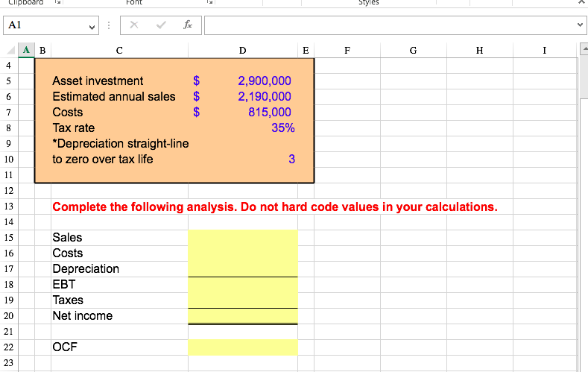Select row 4 header
Viewport: 588px width, 372px height.
pos(9,66)
